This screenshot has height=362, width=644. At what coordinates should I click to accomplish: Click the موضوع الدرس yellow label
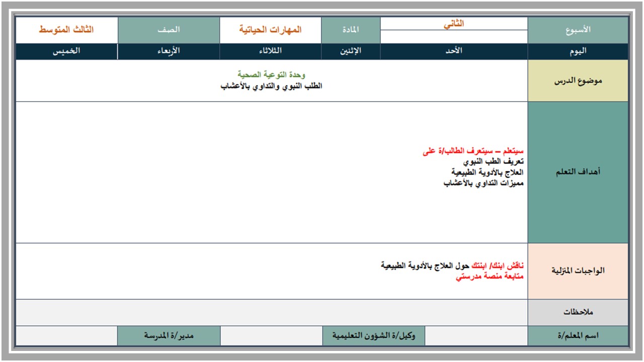578,81
